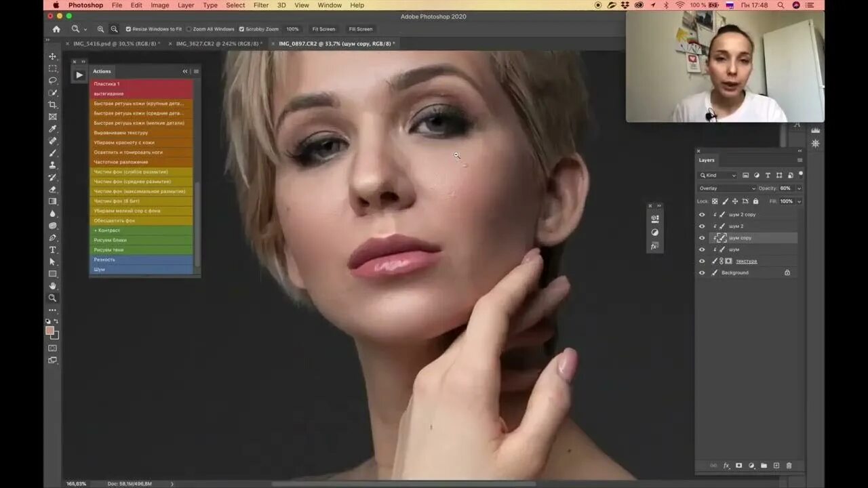The image size is (868, 488).
Task: Toggle Scrubby Zoom checkbox
Action: [x=241, y=29]
